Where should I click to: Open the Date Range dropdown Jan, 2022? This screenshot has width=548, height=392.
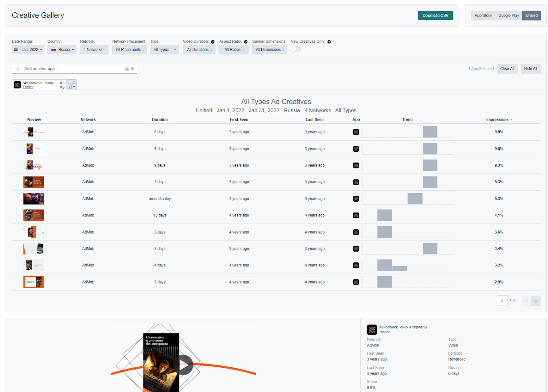[x=28, y=50]
